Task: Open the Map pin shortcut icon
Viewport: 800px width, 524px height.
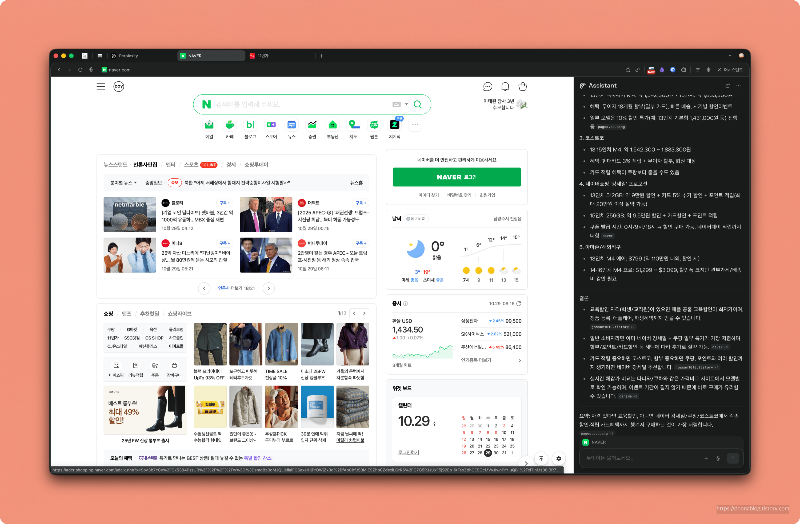Action: click(x=354, y=125)
